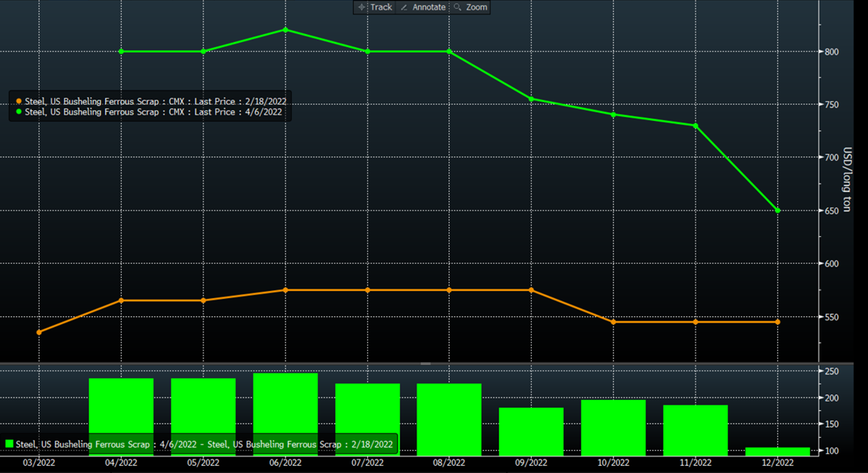This screenshot has height=473, width=868.
Task: Select the 2/18/2022 Last Price legend entry
Action: tap(156, 102)
